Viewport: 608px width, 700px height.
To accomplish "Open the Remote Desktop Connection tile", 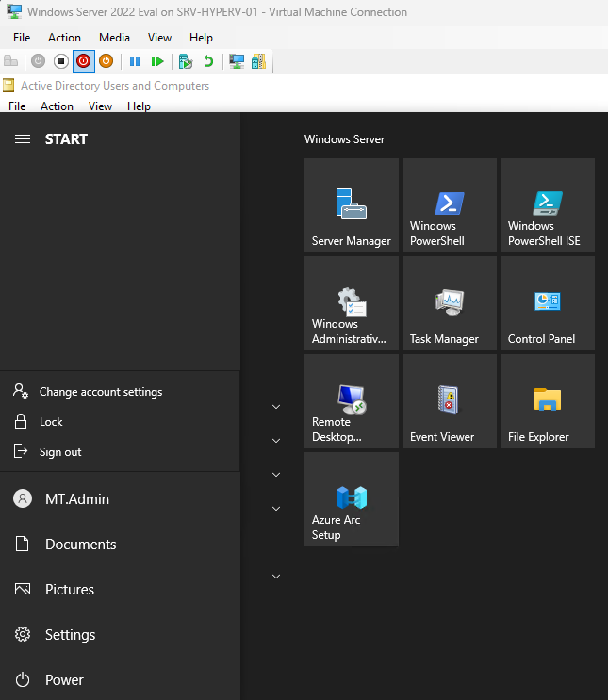I will pyautogui.click(x=352, y=401).
